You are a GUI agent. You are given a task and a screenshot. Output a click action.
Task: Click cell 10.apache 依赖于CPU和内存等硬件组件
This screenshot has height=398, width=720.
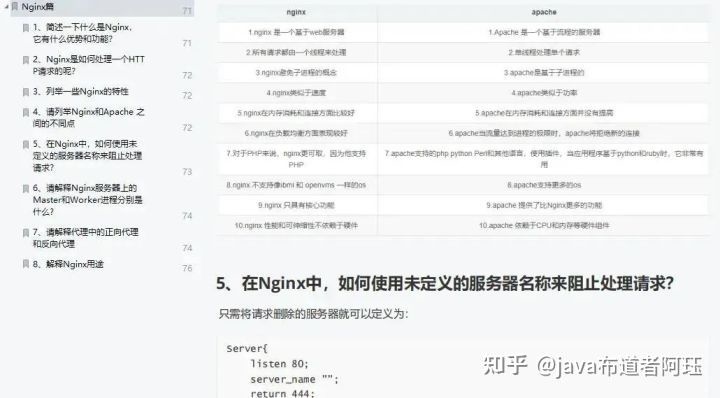544,225
